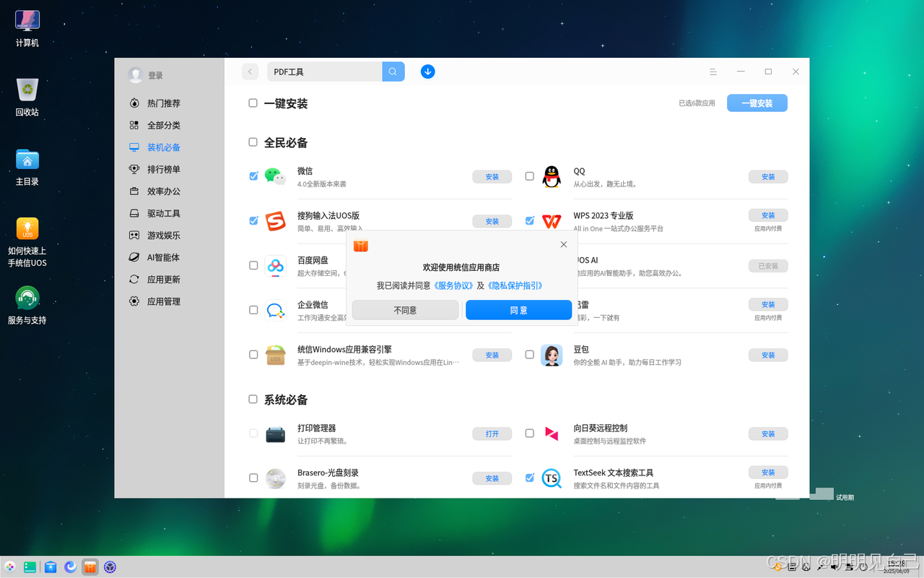The height and width of the screenshot is (578, 924).
Task: Click the search magnifier button
Action: [x=393, y=72]
